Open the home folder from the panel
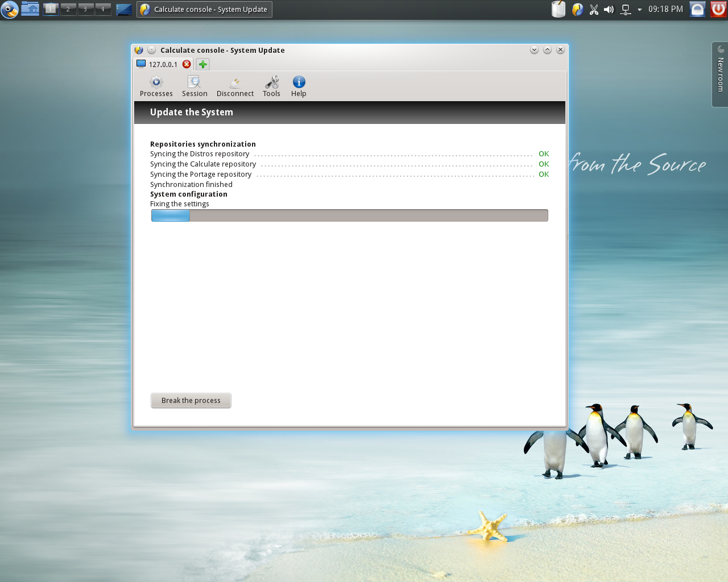728x582 pixels. click(x=30, y=9)
